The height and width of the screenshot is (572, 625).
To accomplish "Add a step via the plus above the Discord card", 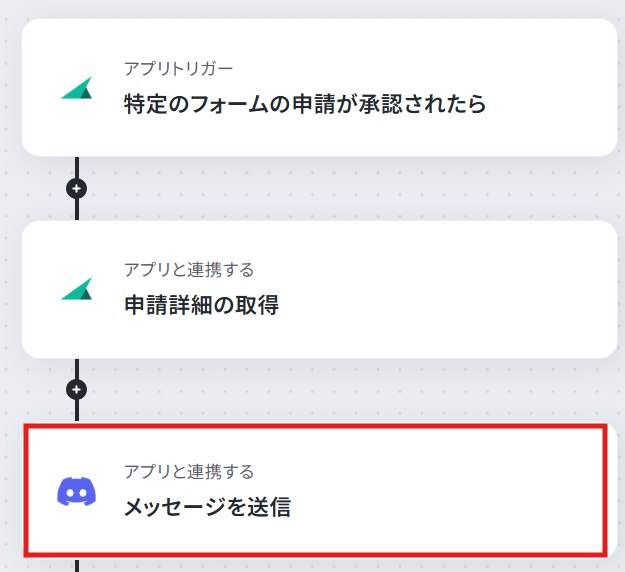I will tap(77, 389).
